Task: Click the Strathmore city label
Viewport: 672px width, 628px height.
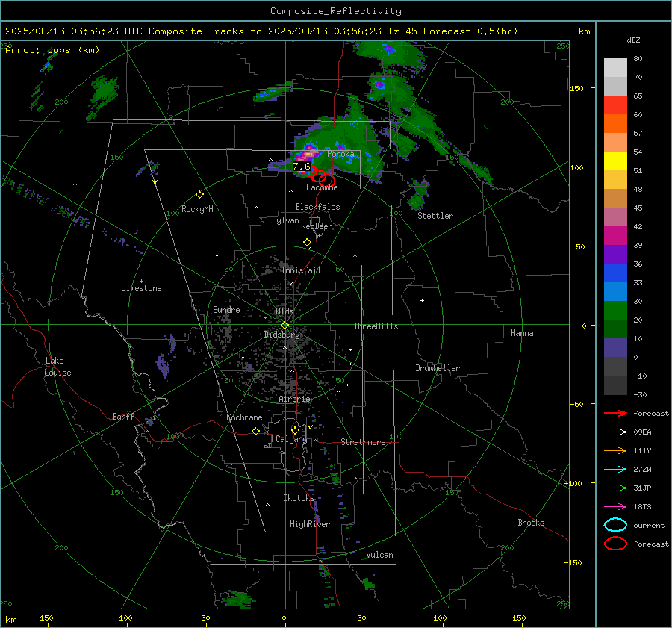Action: click(363, 442)
